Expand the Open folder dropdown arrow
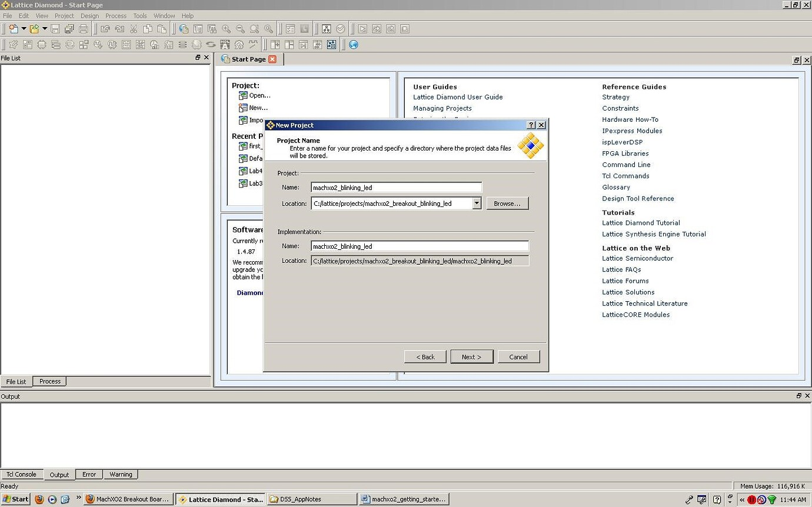The width and height of the screenshot is (812, 507). pyautogui.click(x=44, y=29)
